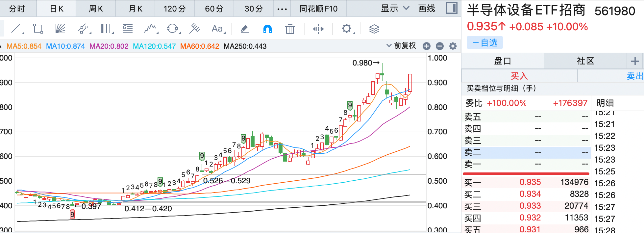Image resolution: width=644 pixels, height=233 pixels.
Task: Select the straight line drawing tool
Action: pos(16,29)
